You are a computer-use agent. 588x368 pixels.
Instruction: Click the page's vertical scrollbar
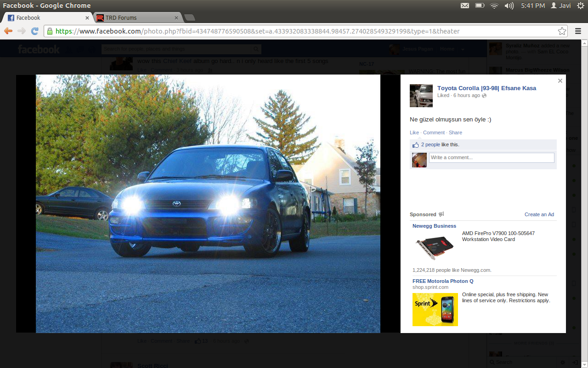coord(584,203)
